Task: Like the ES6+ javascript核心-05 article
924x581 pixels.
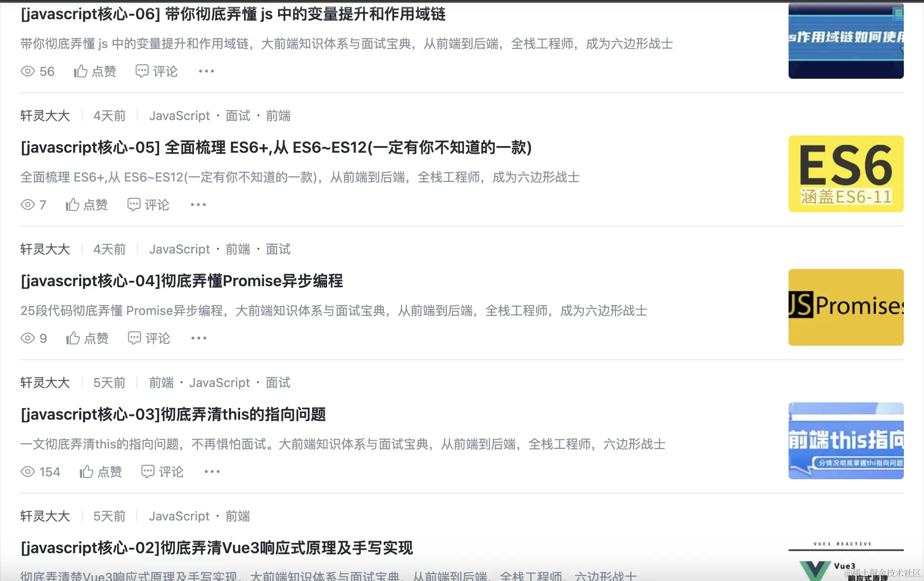Action: tap(87, 205)
